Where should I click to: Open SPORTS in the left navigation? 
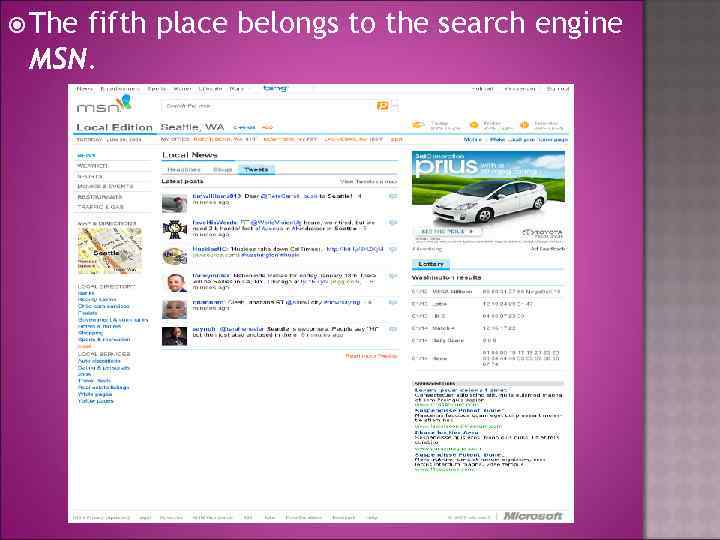click(x=90, y=176)
